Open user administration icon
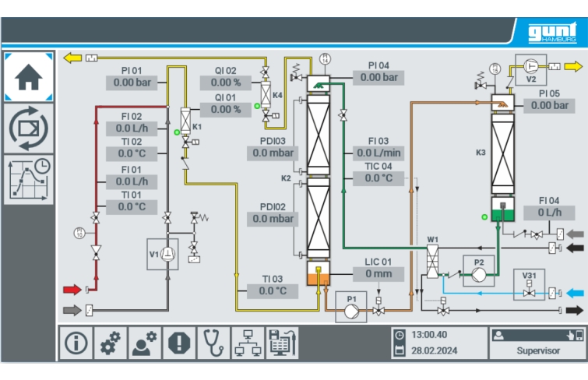 click(x=144, y=343)
